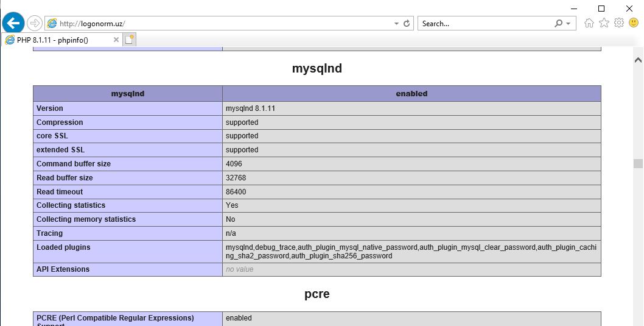
Task: Click the smiley feedback icon
Action: pyautogui.click(x=634, y=23)
